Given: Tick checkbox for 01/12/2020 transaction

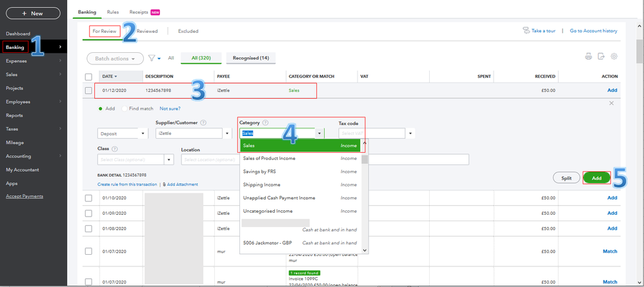Looking at the screenshot, I should [x=88, y=90].
